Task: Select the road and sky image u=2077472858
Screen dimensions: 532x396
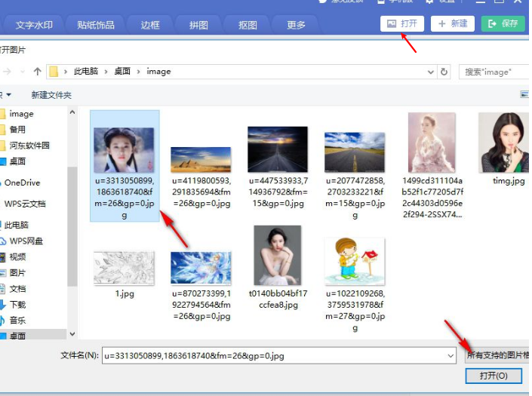Action: pyautogui.click(x=355, y=152)
